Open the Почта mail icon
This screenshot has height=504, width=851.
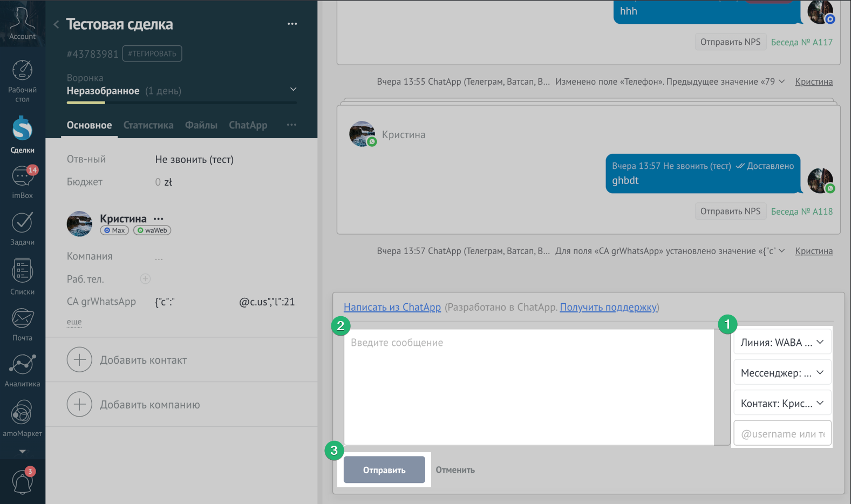[22, 318]
